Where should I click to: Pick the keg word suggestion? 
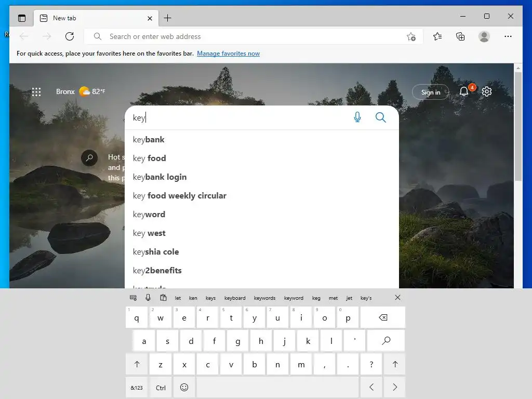pyautogui.click(x=316, y=298)
